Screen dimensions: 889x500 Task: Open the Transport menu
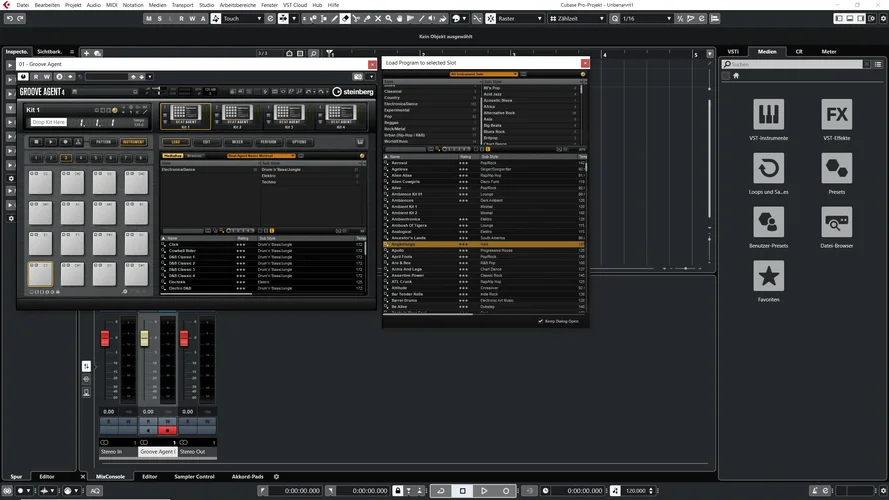click(183, 5)
